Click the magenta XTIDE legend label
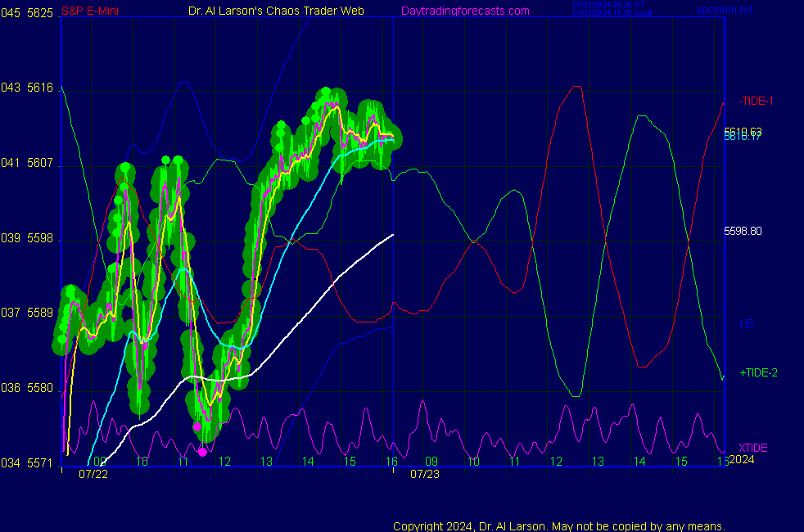The width and height of the screenshot is (804, 532). point(752,448)
